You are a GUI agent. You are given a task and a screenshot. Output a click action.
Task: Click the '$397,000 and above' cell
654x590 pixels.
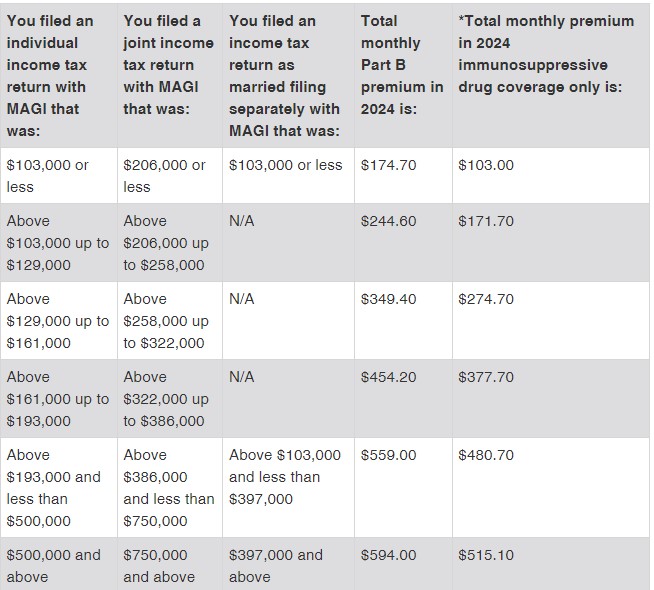[x=276, y=565]
